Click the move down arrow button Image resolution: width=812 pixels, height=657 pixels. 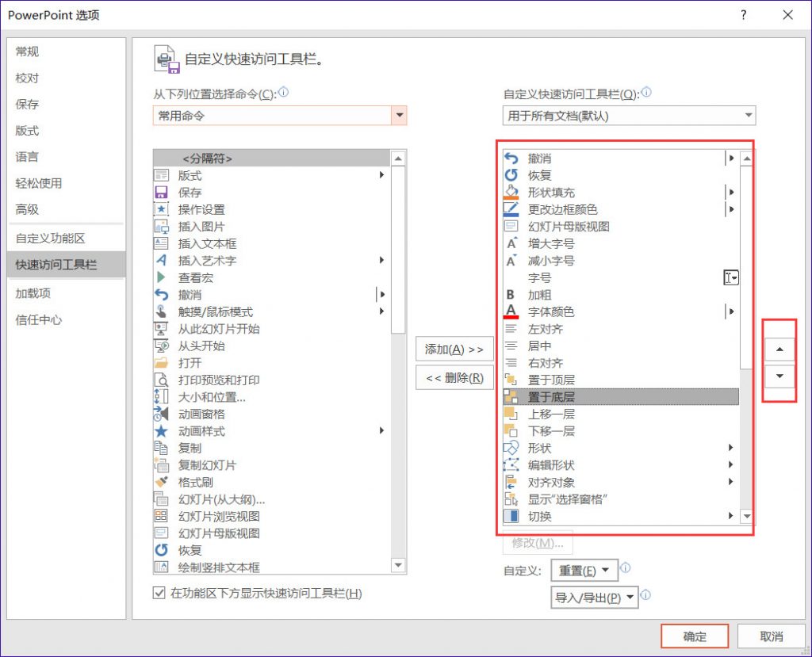tap(779, 376)
